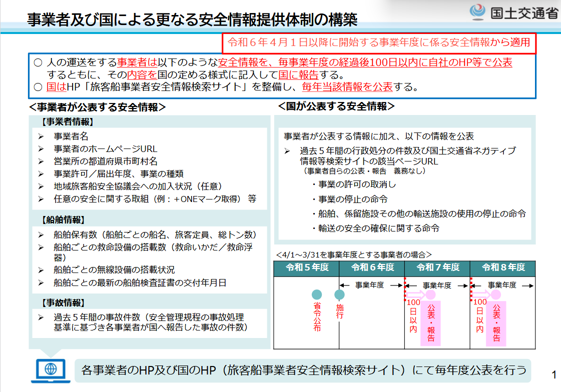This screenshot has width=561, height=392.
Task: Select the 令和8年度 timeline header
Action: point(502,267)
